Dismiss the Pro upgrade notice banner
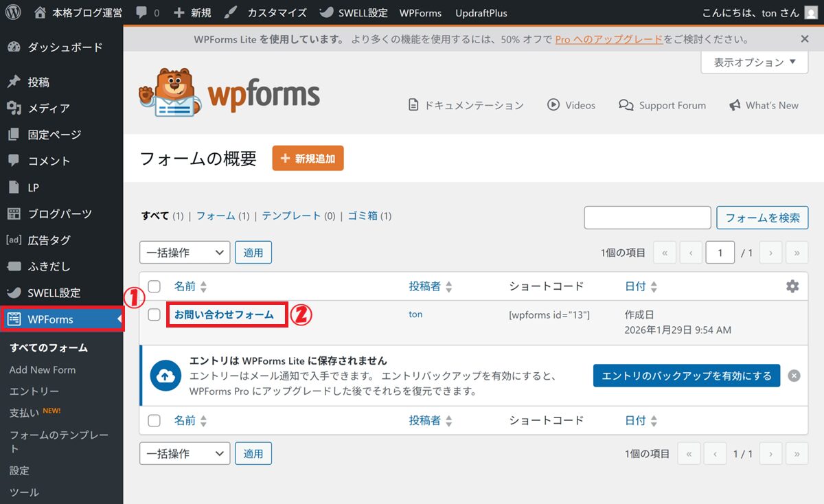Screen dimensions: 824x504 tap(805, 39)
